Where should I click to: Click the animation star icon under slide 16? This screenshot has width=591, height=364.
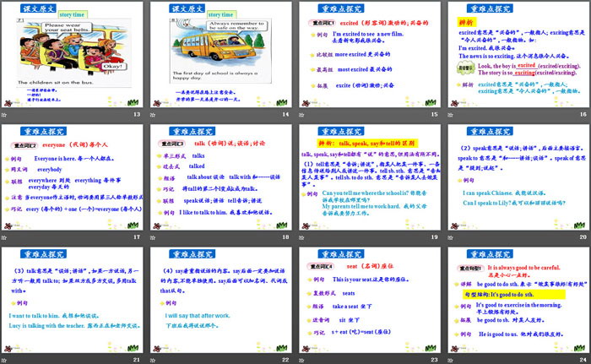coord(450,113)
